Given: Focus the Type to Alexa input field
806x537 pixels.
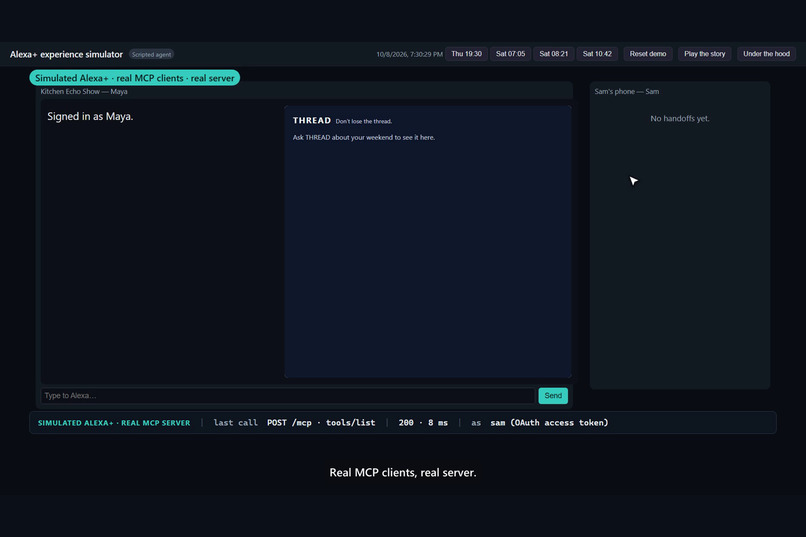Looking at the screenshot, I should (x=288, y=396).
